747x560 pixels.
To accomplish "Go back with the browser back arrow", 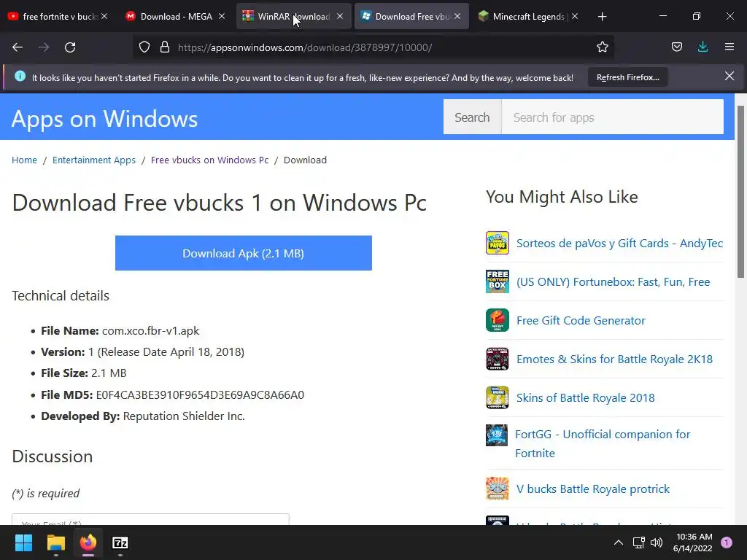I will click(18, 47).
